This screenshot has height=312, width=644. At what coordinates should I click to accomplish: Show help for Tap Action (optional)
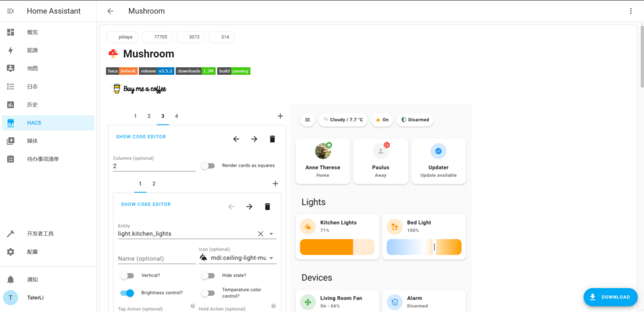coord(192,306)
